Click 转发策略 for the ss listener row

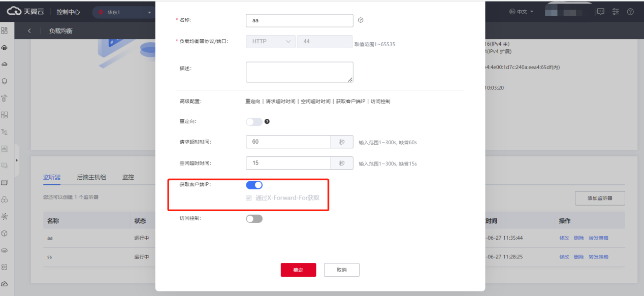[x=598, y=257]
